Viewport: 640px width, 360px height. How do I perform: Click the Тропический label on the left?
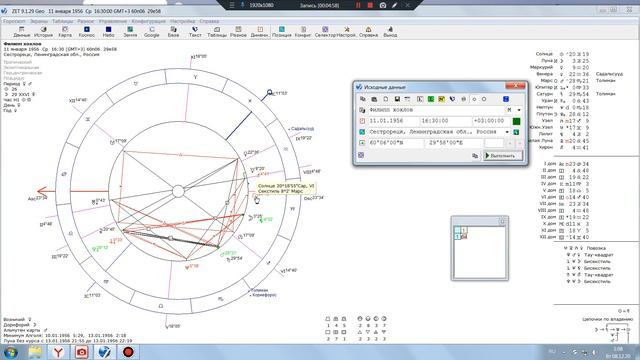pos(18,62)
